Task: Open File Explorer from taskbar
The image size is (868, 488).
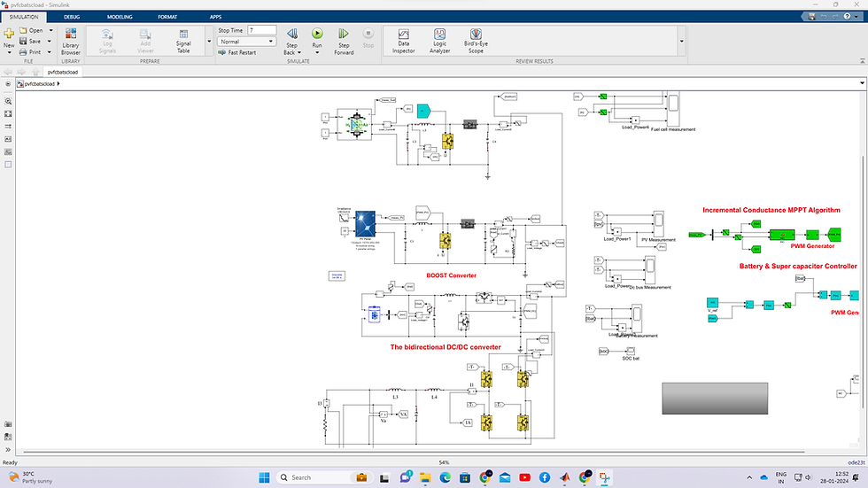Action: pyautogui.click(x=424, y=477)
